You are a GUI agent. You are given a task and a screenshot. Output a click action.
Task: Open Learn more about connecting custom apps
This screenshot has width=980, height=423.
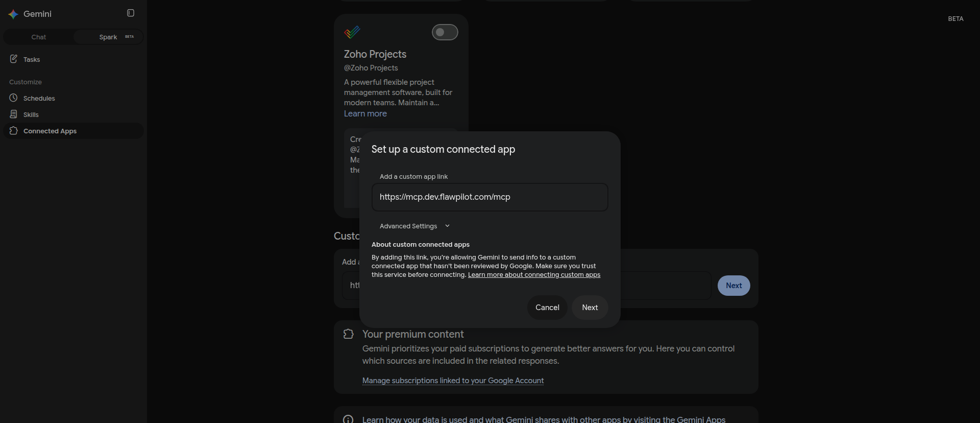tap(534, 275)
